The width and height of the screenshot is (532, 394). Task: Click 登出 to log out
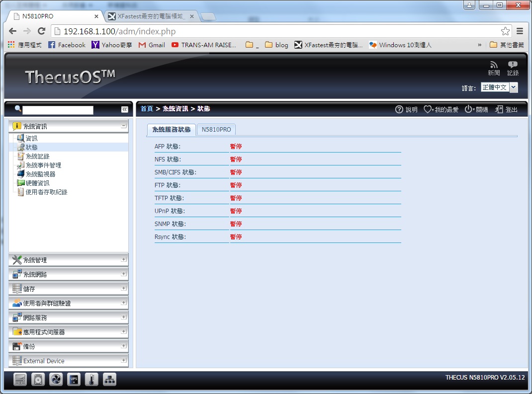(506, 109)
